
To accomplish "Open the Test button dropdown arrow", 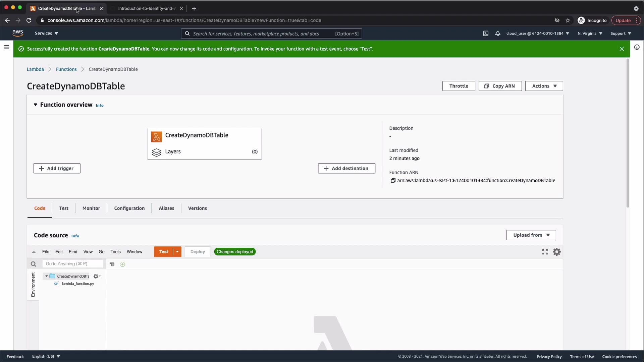I will (177, 252).
